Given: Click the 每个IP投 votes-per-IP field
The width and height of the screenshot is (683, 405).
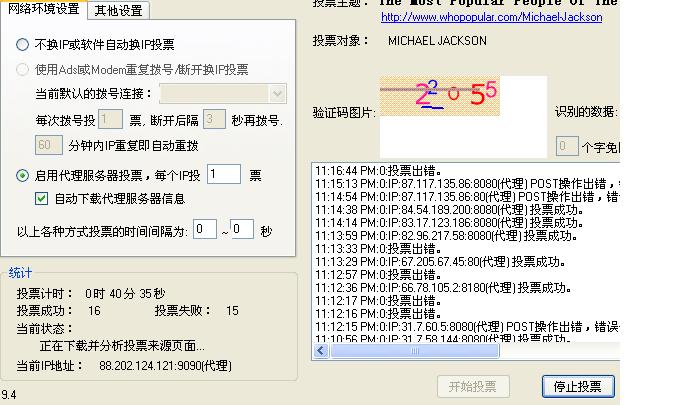Looking at the screenshot, I should (x=224, y=175).
